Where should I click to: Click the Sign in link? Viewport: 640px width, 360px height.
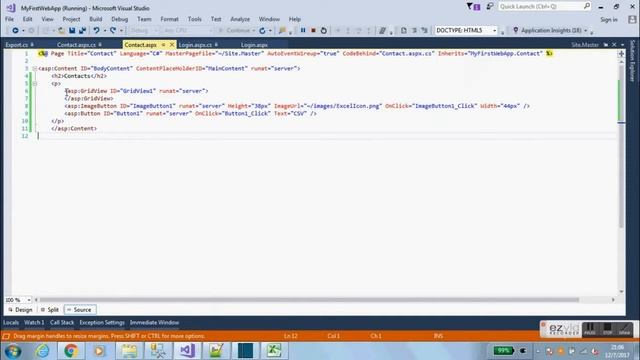click(609, 20)
